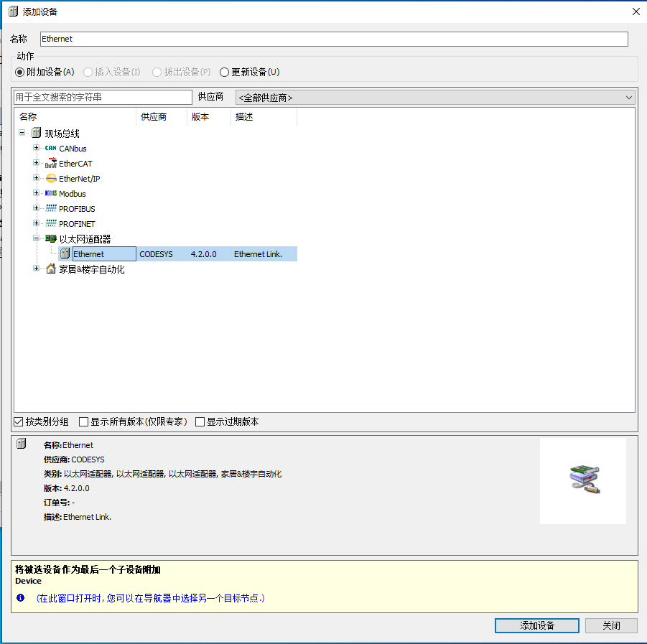Image resolution: width=647 pixels, height=644 pixels.
Task: Sort by 名称 column header
Action: click(x=75, y=117)
